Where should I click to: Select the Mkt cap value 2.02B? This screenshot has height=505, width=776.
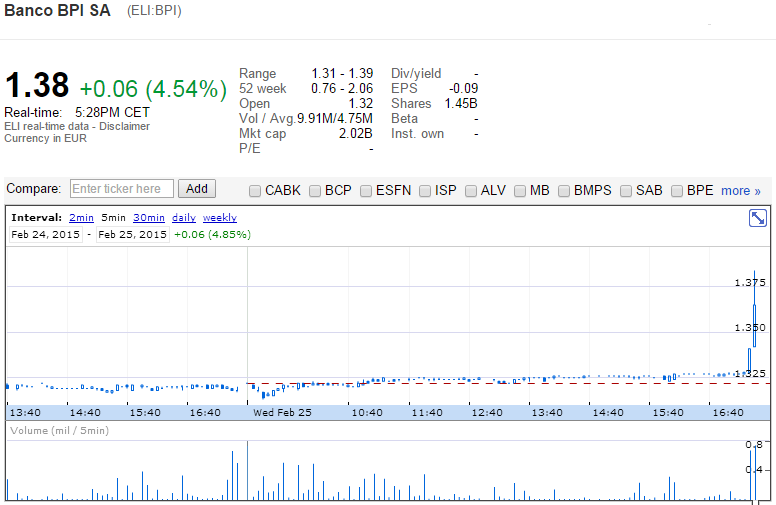coord(355,134)
